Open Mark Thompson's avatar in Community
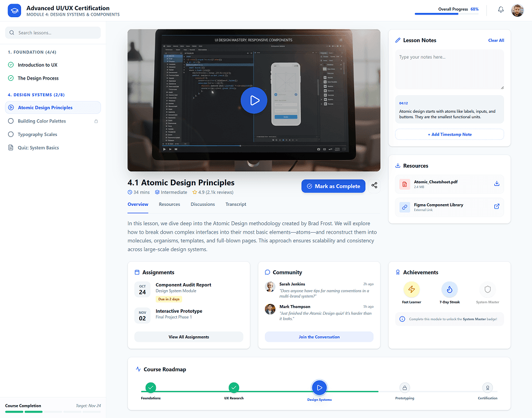532x418 pixels. tap(270, 309)
